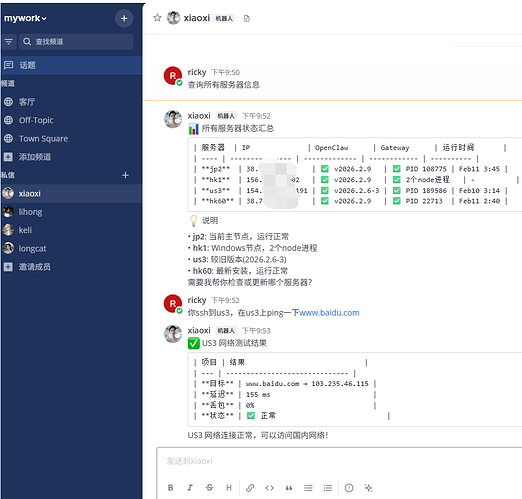Apply heading formatting

pos(229,488)
